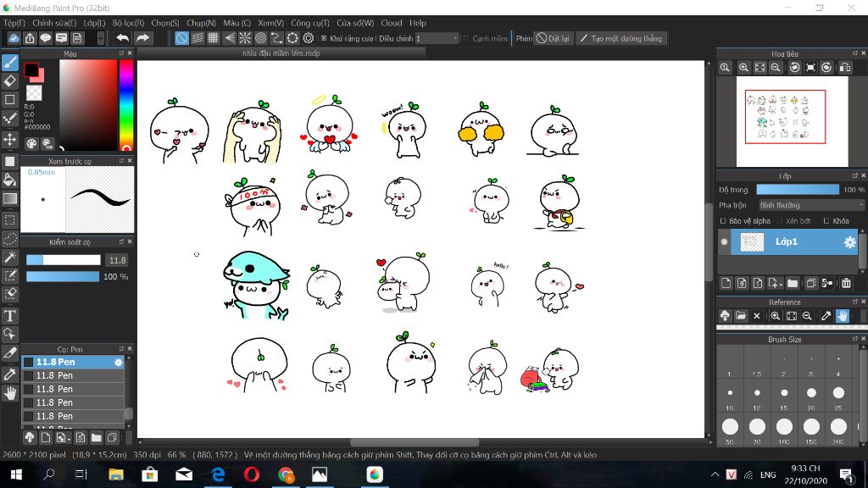
Task: Duplicate the current layer
Action: [x=811, y=283]
